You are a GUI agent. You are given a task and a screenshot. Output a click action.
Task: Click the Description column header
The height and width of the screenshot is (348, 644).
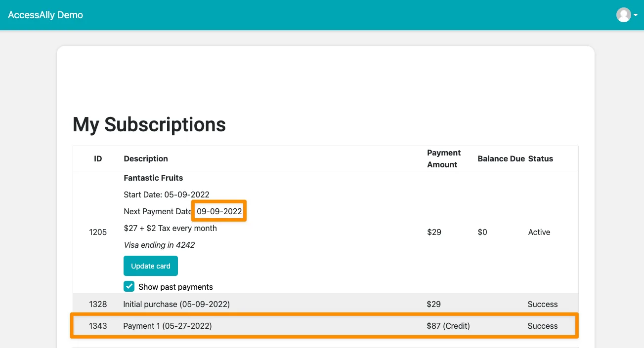146,158
